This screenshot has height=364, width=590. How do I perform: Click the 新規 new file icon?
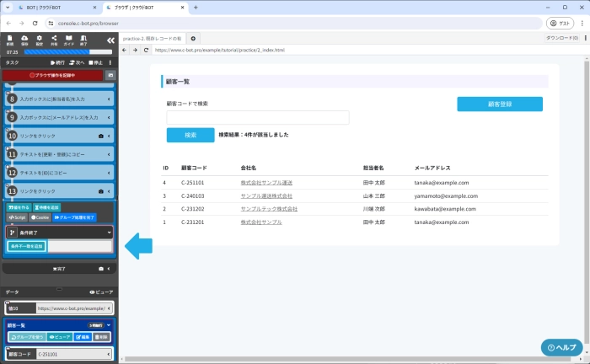[x=8, y=40]
